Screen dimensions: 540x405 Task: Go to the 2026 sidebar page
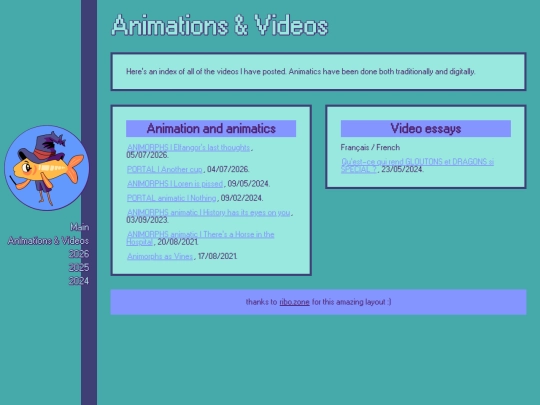click(79, 254)
